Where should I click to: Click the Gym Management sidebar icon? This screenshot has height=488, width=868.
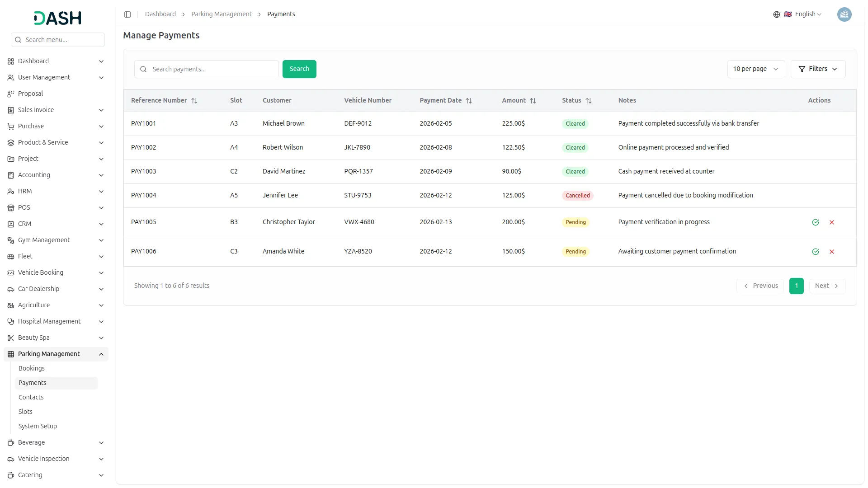tap(11, 240)
